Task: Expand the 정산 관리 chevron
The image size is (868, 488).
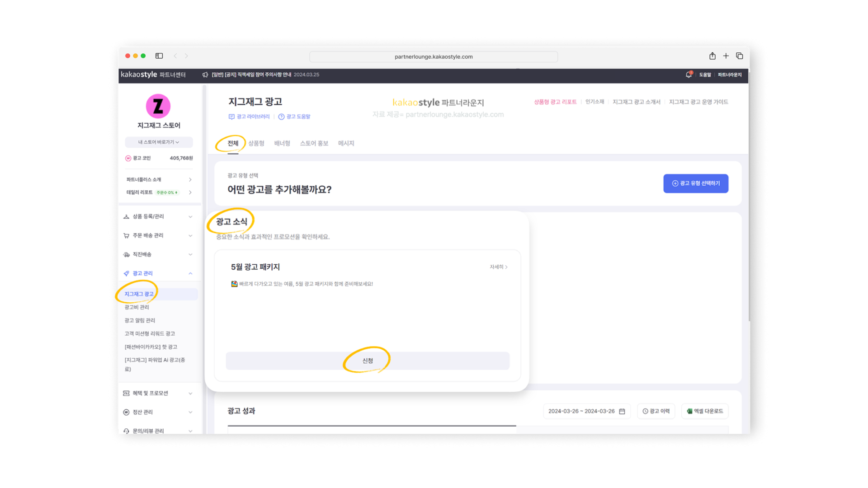Action: [x=190, y=412]
